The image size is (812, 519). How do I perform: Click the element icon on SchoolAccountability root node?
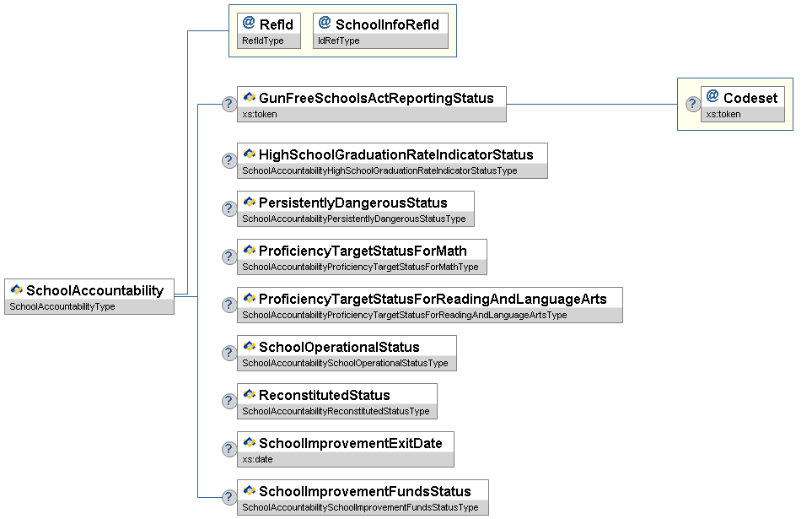(16, 290)
